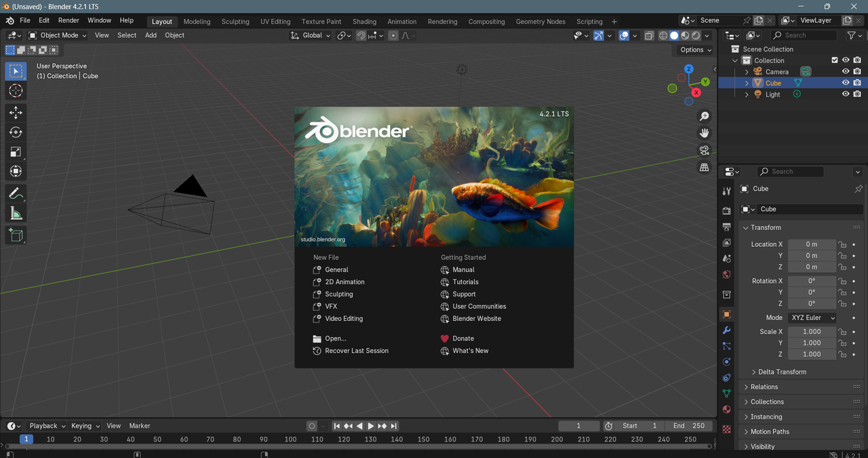Expand Cube in outliner tree
Viewport: 868px width, 458px height.
click(747, 83)
